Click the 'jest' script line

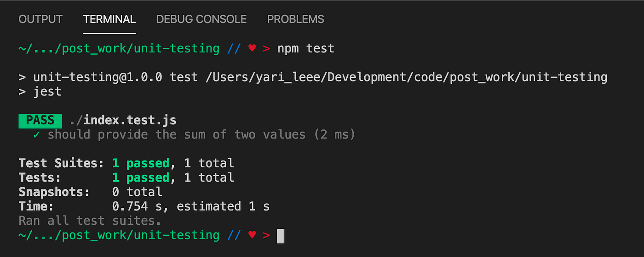pyautogui.click(x=40, y=91)
